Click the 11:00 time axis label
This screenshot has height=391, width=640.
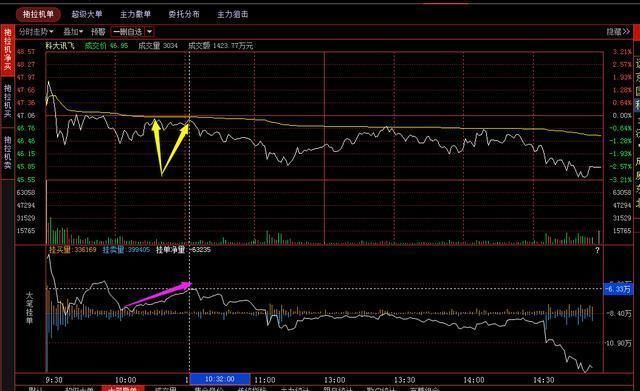(265, 380)
